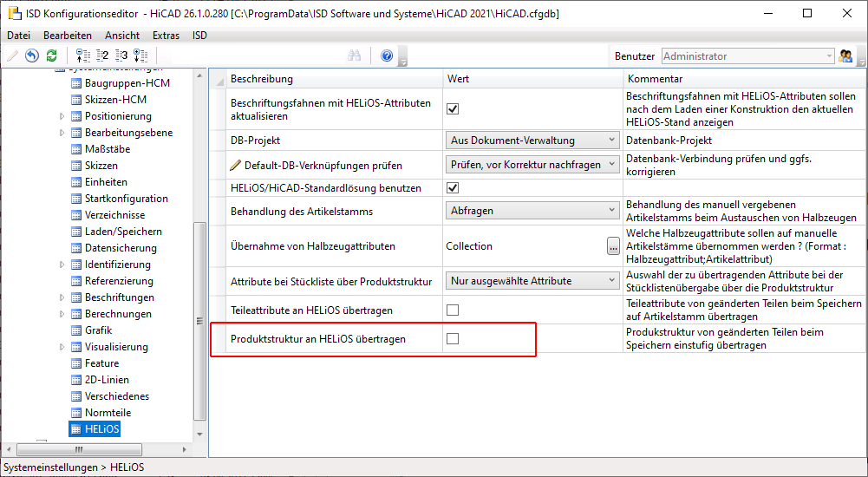Expand the Bearbeitungsebene tree node
868x477 pixels.
point(62,133)
